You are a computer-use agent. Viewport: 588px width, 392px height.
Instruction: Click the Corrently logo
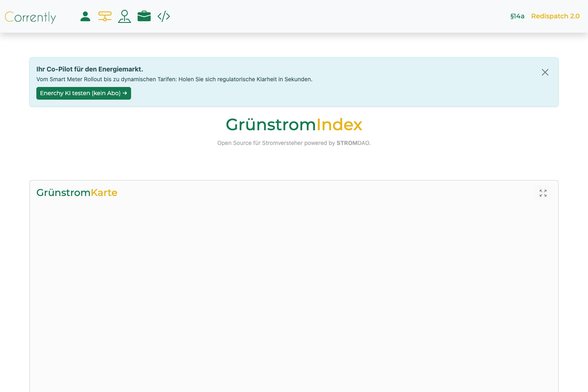[x=30, y=17]
